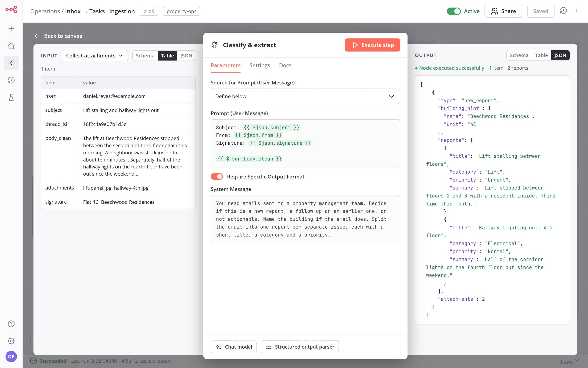Screen dimensions: 588x368
Task: Toggle Require Specific Output Format
Action: point(217,176)
